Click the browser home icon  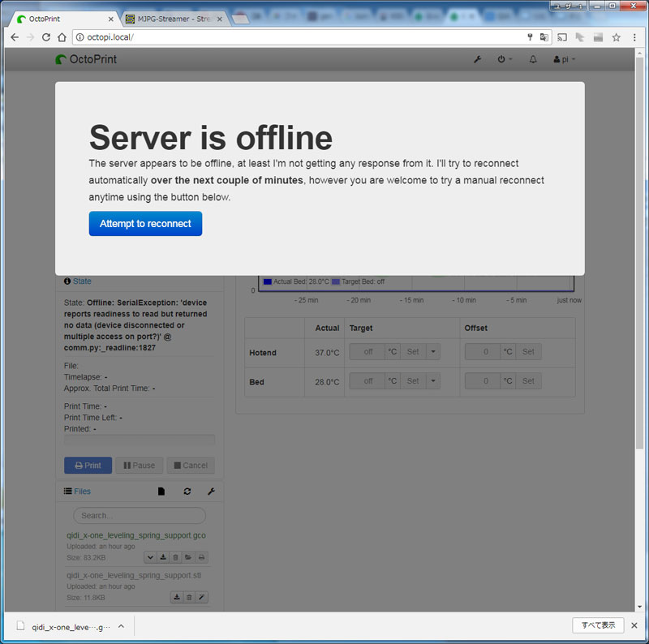point(62,37)
